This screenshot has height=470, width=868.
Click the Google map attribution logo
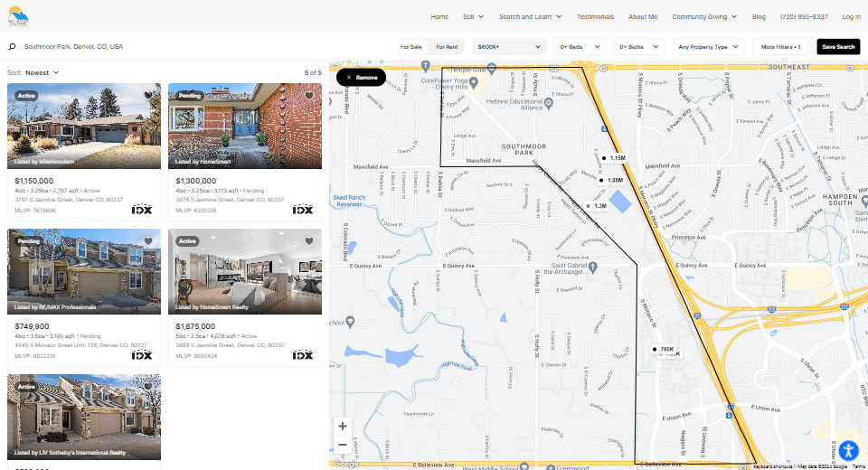click(346, 464)
